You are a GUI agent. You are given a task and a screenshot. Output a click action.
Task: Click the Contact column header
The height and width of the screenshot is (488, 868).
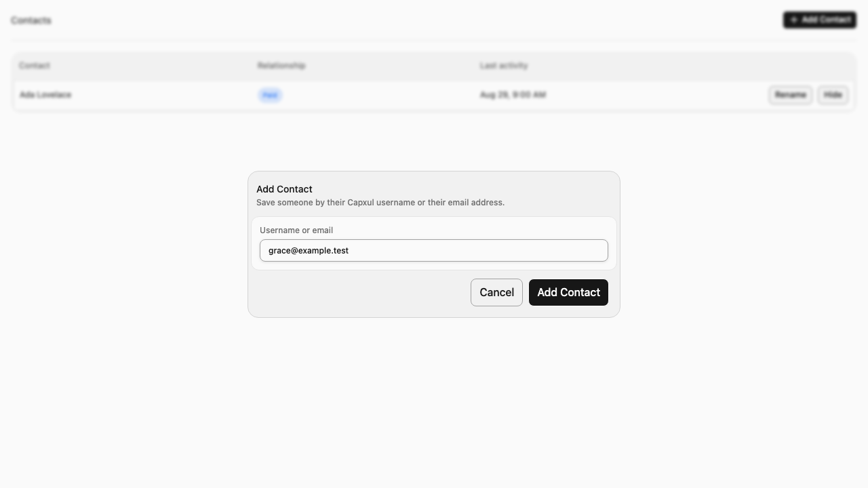coord(35,66)
